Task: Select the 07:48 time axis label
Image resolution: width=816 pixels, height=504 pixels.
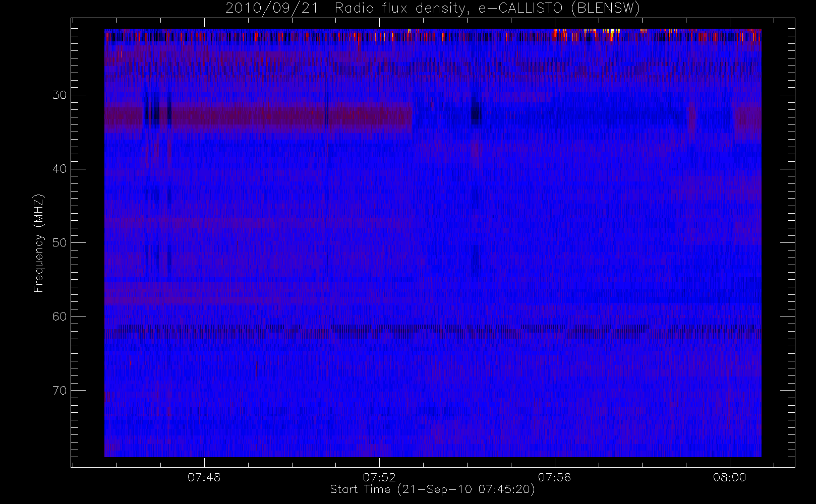Action: pyautogui.click(x=204, y=477)
